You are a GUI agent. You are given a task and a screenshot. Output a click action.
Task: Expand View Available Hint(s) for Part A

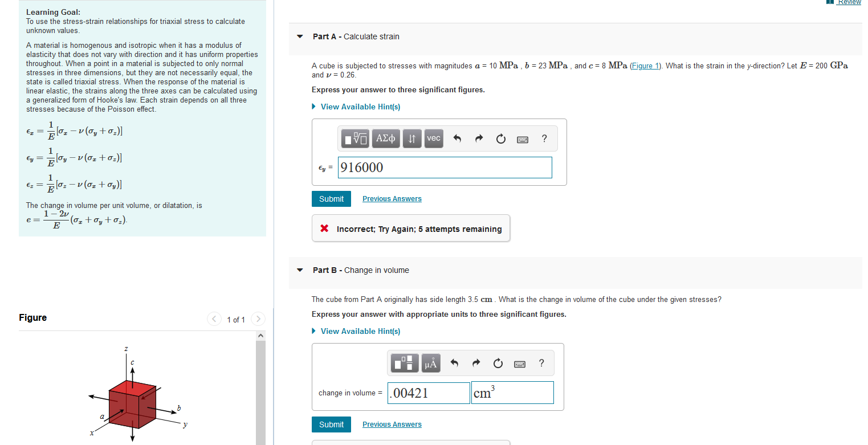coord(360,107)
